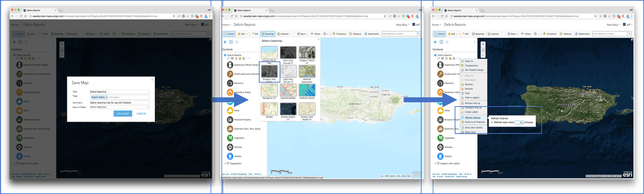Screen dimensions: 644x194
Task: Choose Rename in the layer context menu
Action: tap(474, 84)
